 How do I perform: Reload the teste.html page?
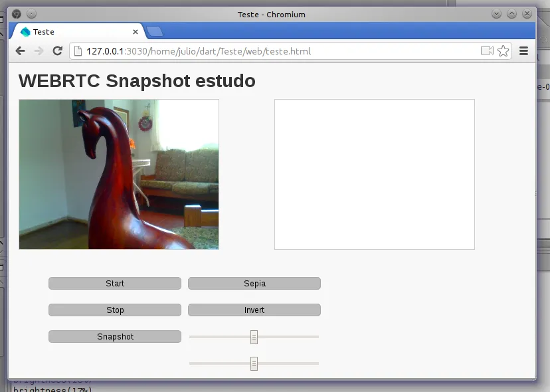coord(58,51)
